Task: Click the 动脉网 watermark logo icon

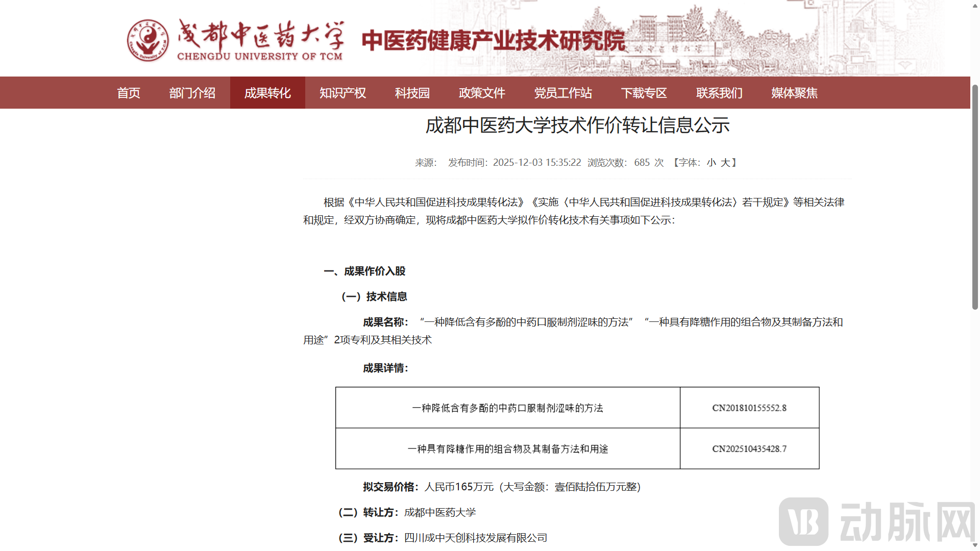Action: (803, 521)
